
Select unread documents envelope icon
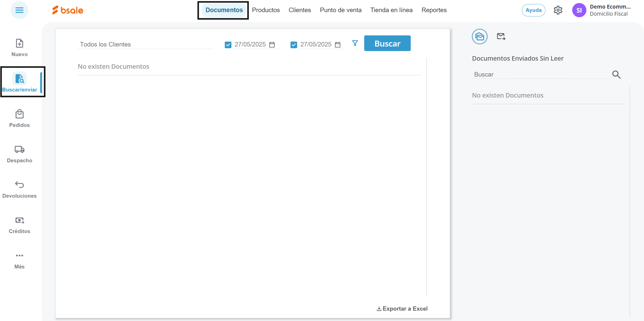(x=479, y=37)
